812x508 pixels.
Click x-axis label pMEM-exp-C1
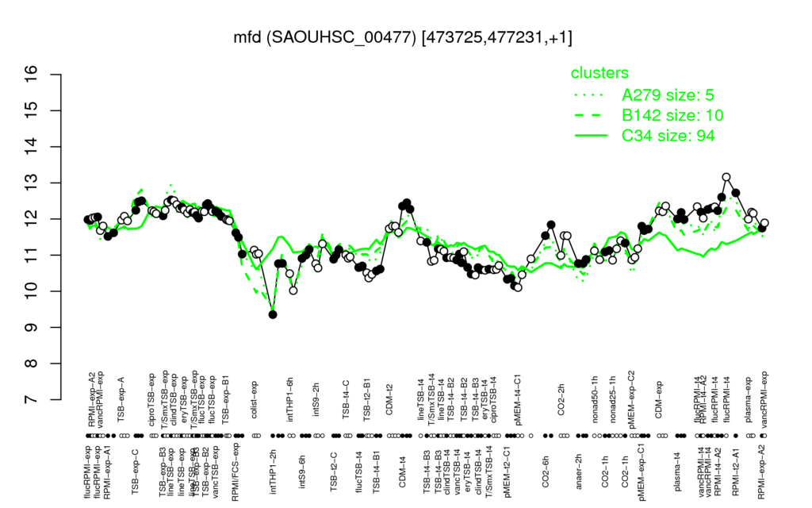(x=642, y=473)
